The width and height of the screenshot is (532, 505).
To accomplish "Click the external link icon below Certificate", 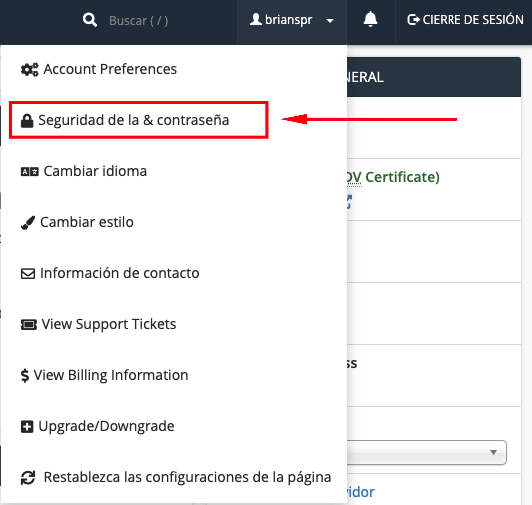I will [348, 202].
